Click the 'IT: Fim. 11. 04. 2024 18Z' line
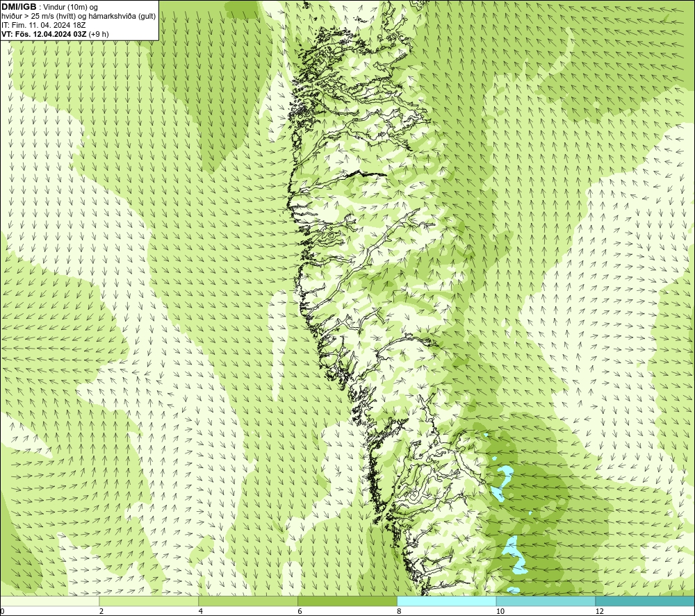 pos(43,25)
